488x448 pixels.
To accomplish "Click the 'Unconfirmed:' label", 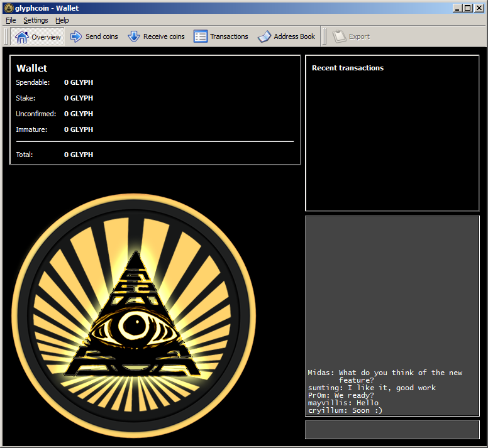I will pos(36,114).
